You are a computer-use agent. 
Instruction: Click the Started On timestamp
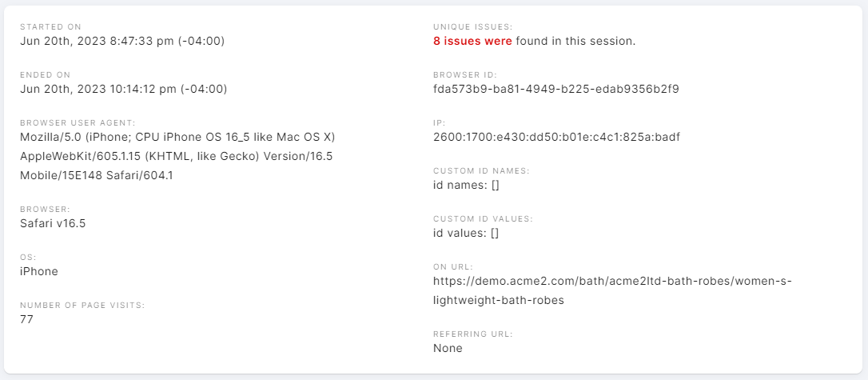tap(122, 41)
